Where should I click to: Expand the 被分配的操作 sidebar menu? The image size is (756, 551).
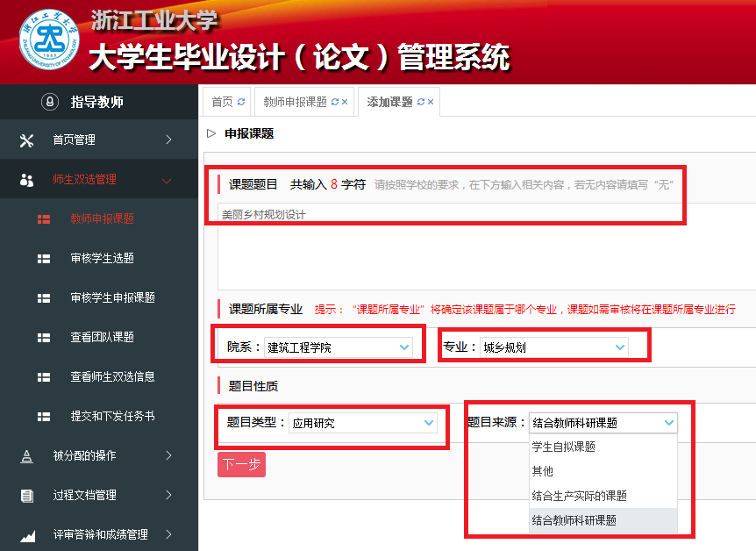(98, 455)
